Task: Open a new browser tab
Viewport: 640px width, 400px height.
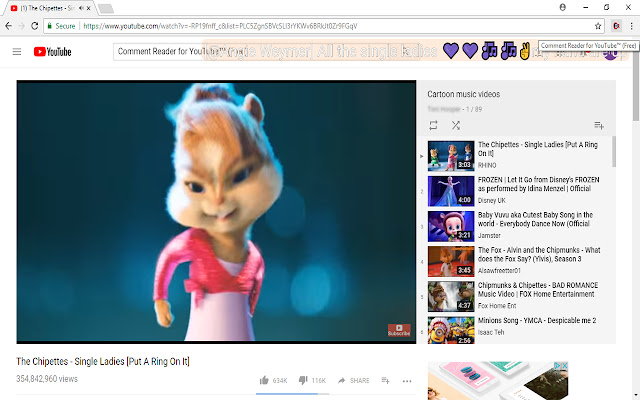Action: (106, 8)
